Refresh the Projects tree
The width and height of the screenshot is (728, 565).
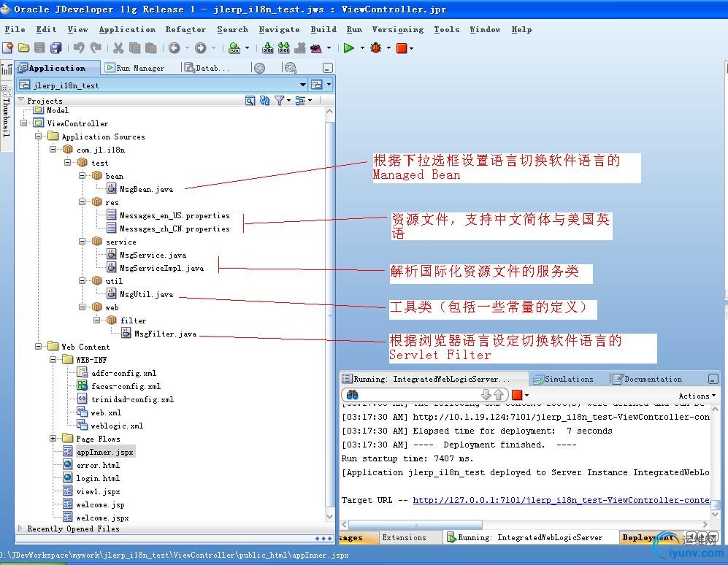264,101
